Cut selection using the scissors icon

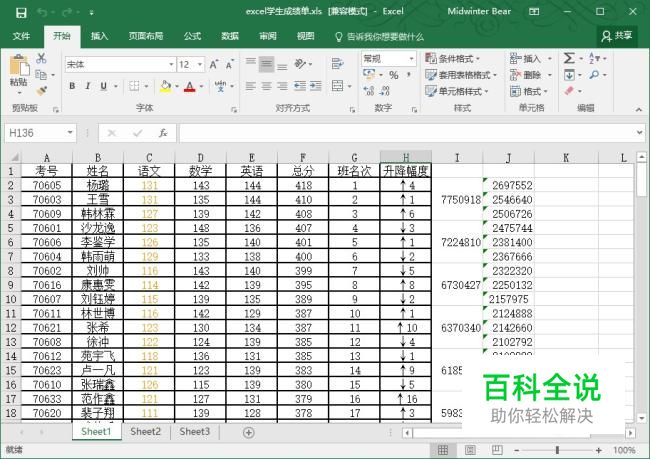click(x=41, y=58)
